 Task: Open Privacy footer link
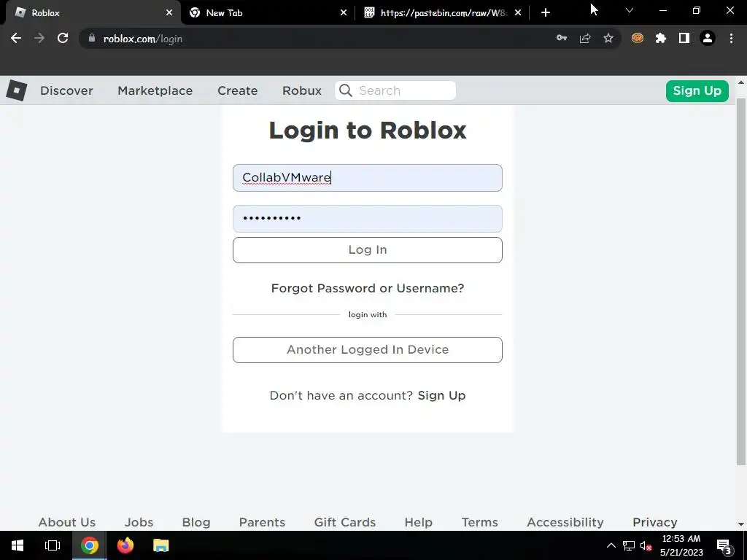pyautogui.click(x=654, y=522)
